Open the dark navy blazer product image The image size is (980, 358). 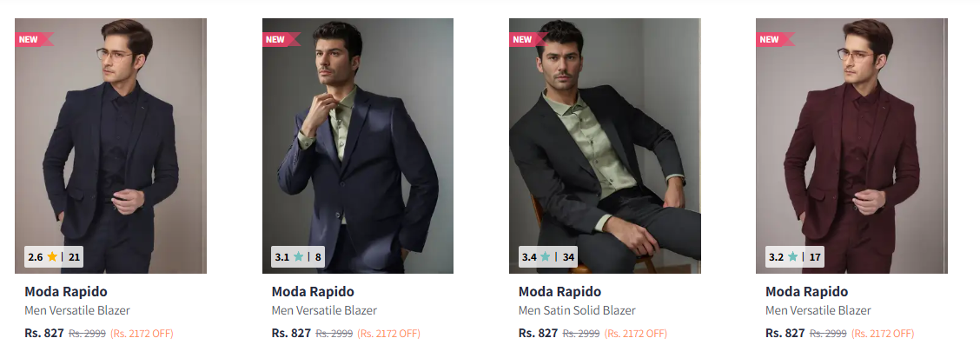click(110, 146)
